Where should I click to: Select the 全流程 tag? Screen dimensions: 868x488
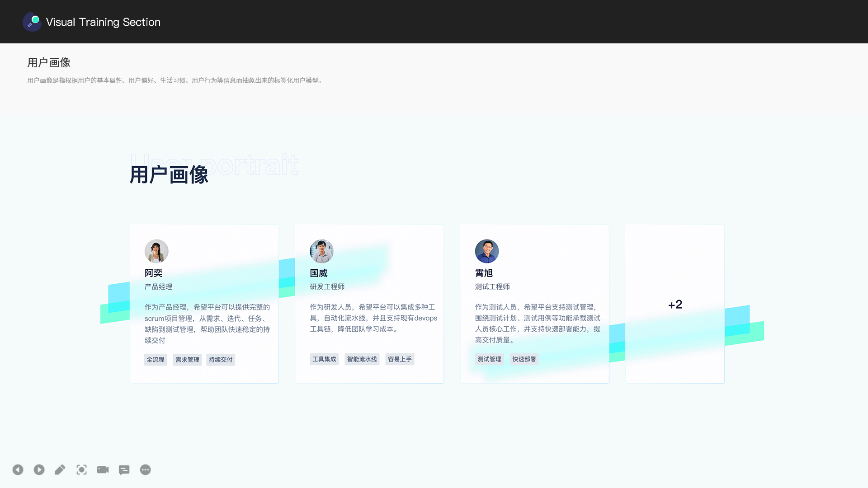point(156,360)
